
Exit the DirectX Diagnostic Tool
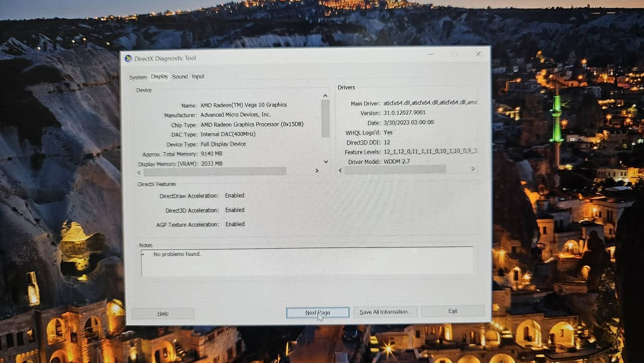click(453, 311)
